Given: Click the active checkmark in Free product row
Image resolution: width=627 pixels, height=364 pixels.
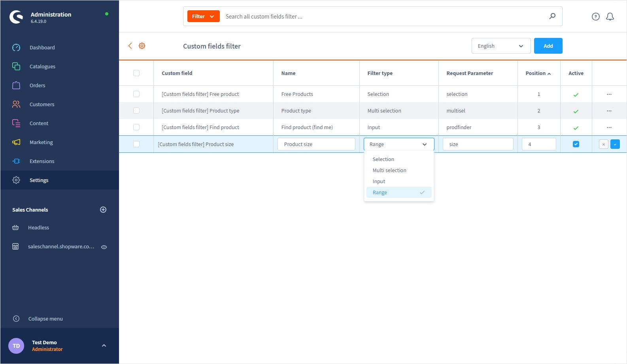Looking at the screenshot, I should pos(576,94).
